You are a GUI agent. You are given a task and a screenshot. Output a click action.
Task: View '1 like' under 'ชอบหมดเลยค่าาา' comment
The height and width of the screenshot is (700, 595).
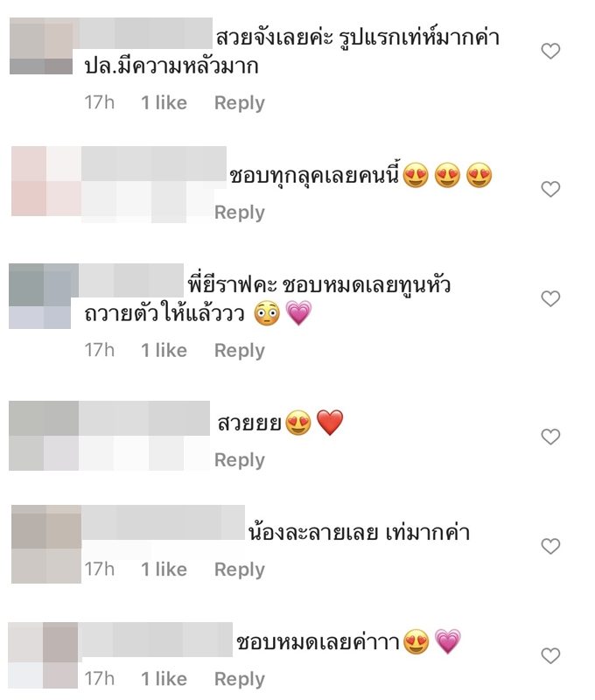point(164,679)
